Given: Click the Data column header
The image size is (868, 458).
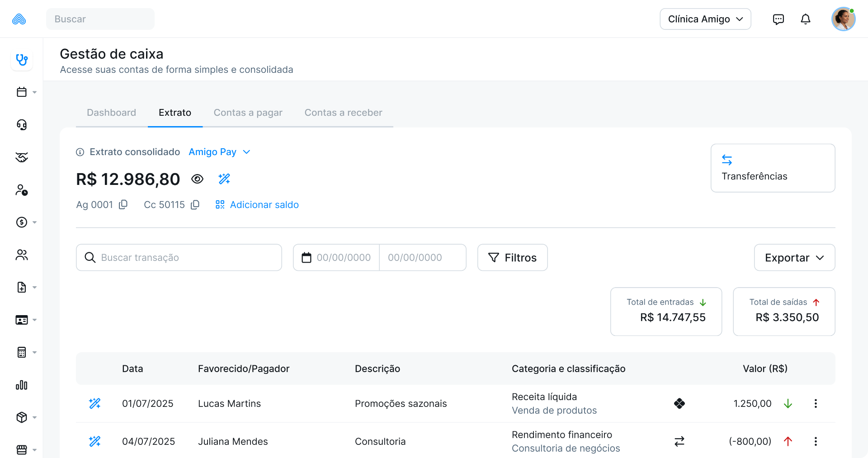Looking at the screenshot, I should pyautogui.click(x=132, y=368).
